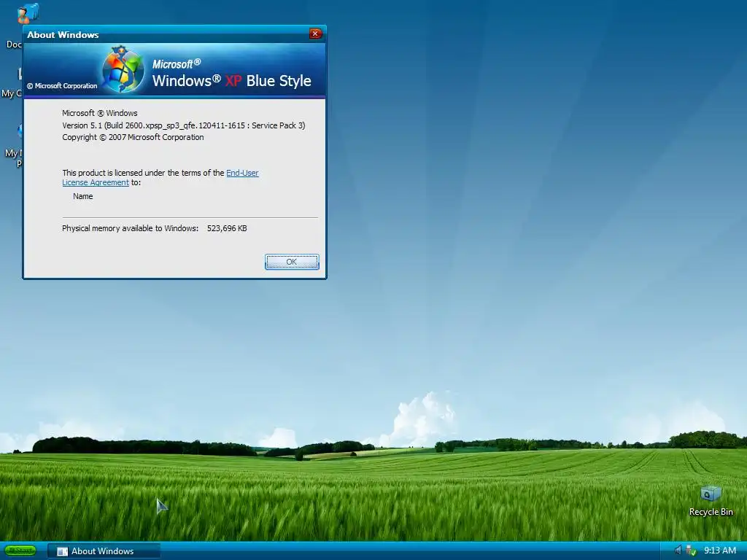Click the OK button in About Windows
This screenshot has width=747, height=560.
pyautogui.click(x=292, y=262)
